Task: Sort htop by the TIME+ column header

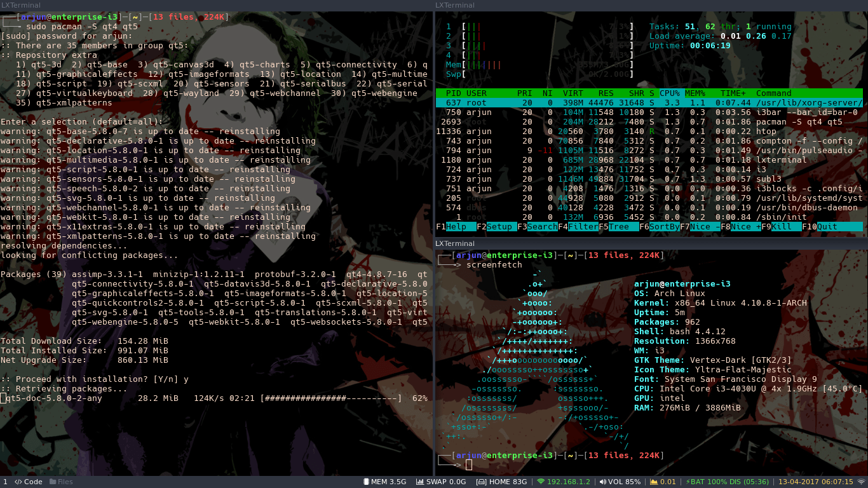Action: pos(733,93)
